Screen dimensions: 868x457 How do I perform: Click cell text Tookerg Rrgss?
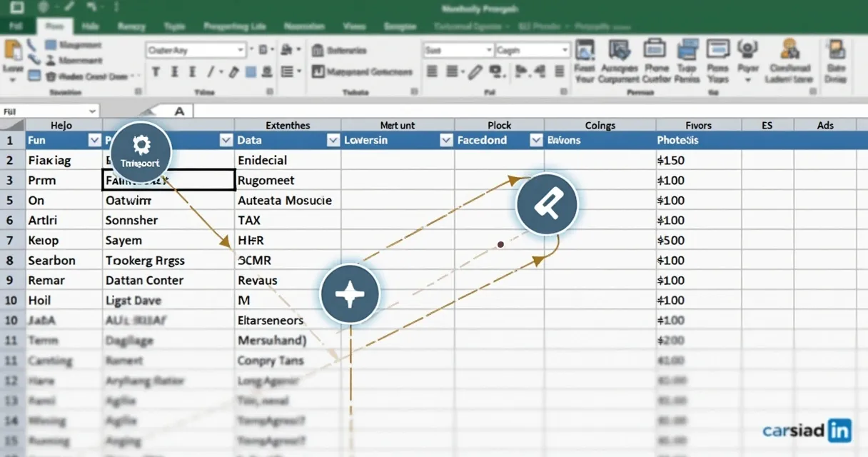[x=144, y=261]
